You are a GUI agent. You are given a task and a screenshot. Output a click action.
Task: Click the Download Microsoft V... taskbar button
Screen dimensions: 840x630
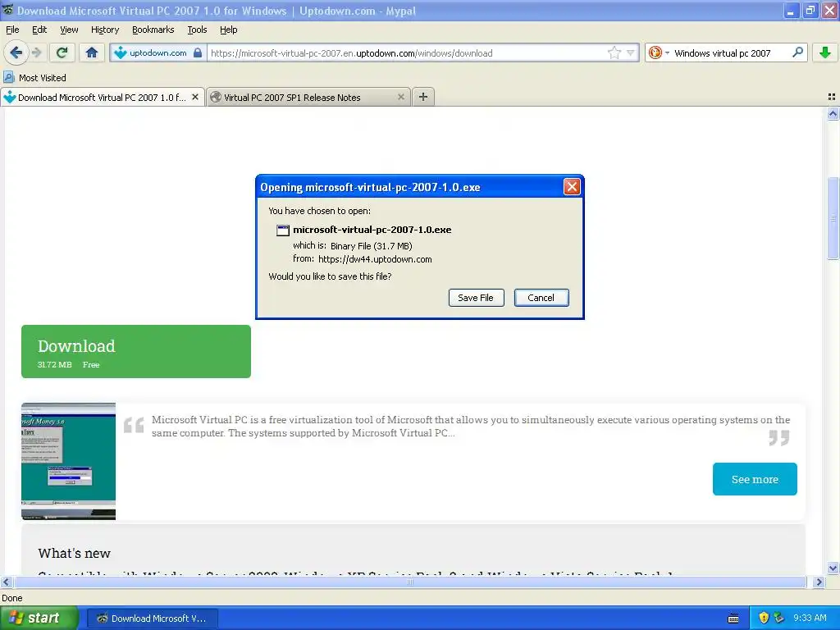(153, 619)
